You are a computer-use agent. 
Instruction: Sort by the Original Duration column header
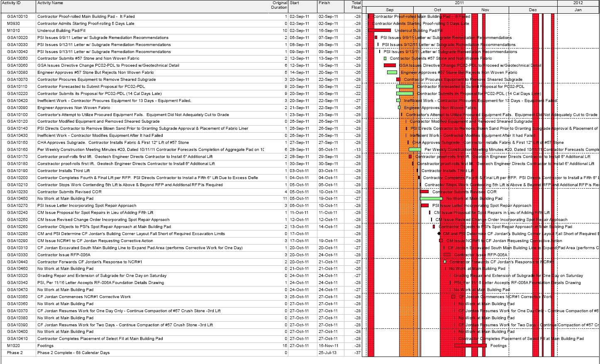click(x=279, y=5)
